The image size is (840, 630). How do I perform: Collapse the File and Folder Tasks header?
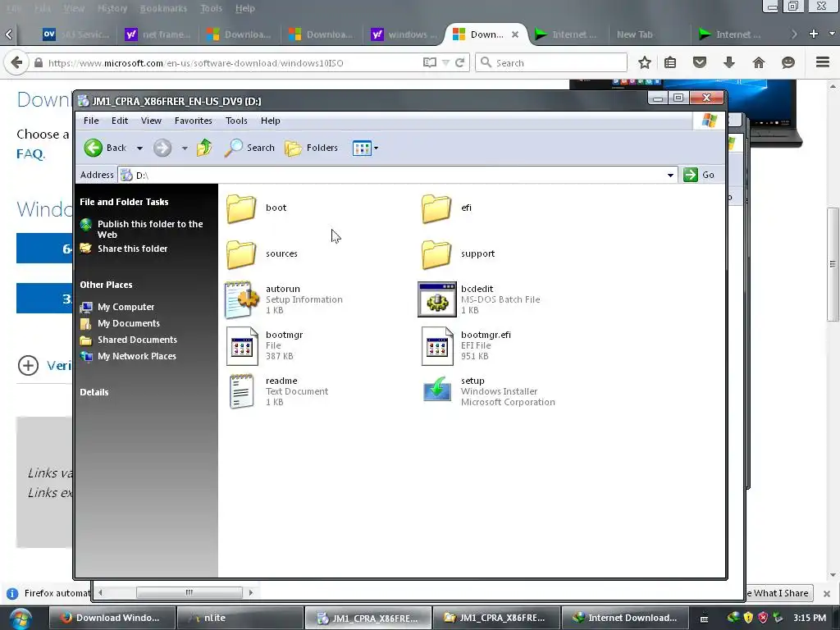(x=125, y=202)
